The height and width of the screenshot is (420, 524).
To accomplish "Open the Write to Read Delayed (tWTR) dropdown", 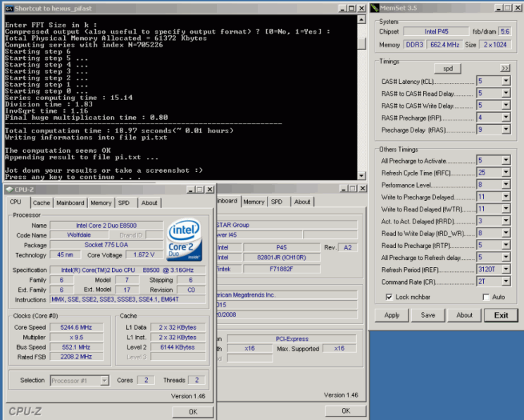I will [x=506, y=209].
